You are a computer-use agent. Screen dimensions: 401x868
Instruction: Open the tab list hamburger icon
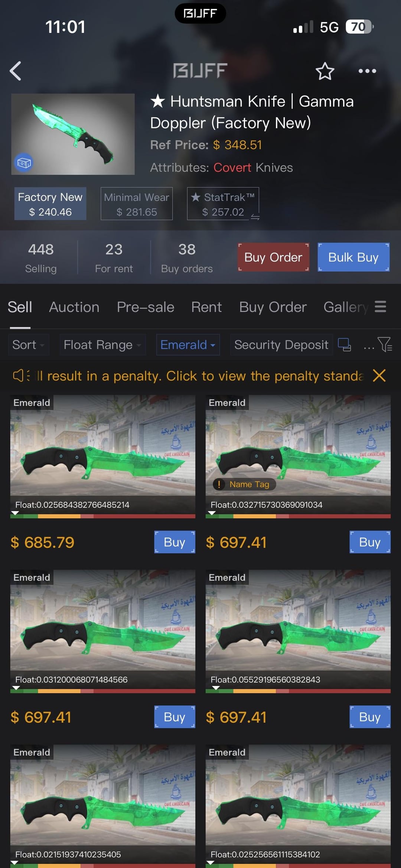coord(380,307)
